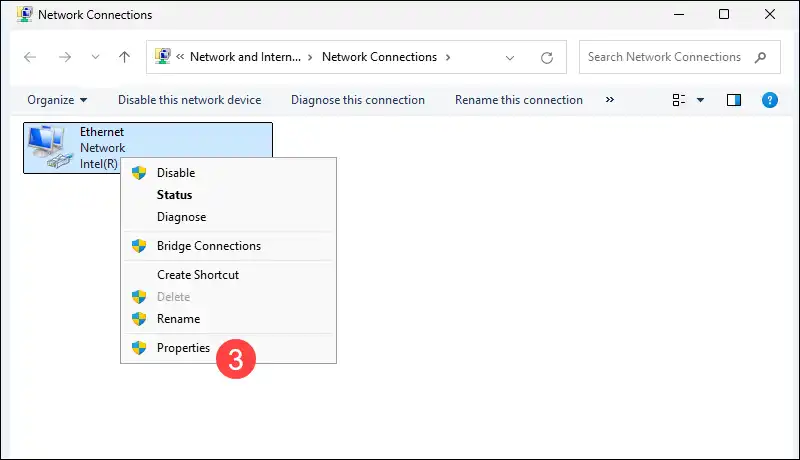Click Disable this network device

[189, 100]
